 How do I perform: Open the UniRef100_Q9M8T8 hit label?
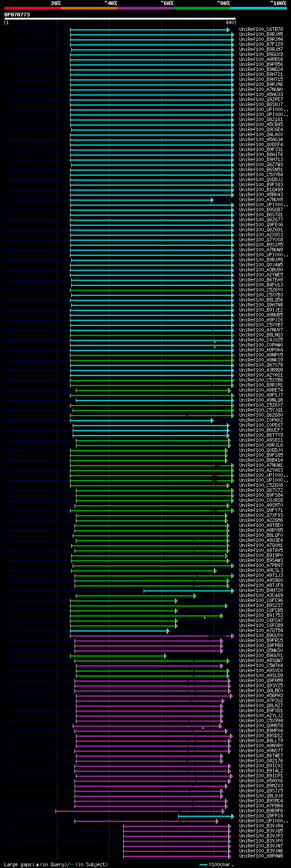(261, 726)
